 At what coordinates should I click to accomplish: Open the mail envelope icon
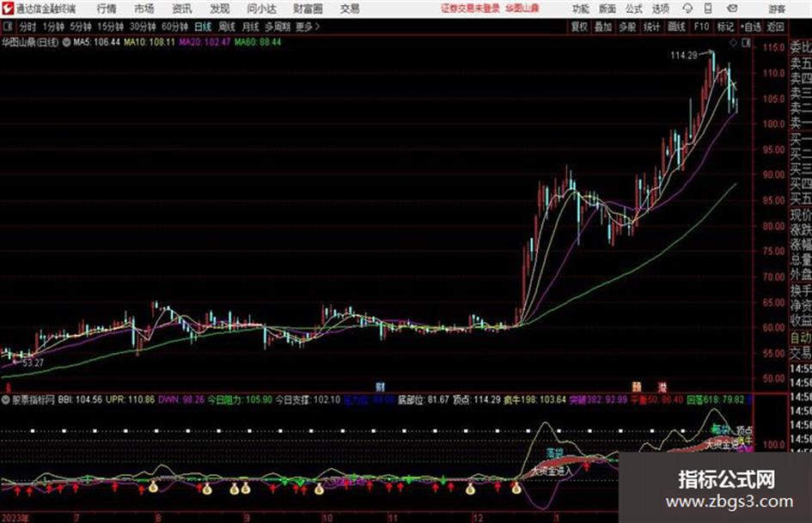pos(732,9)
